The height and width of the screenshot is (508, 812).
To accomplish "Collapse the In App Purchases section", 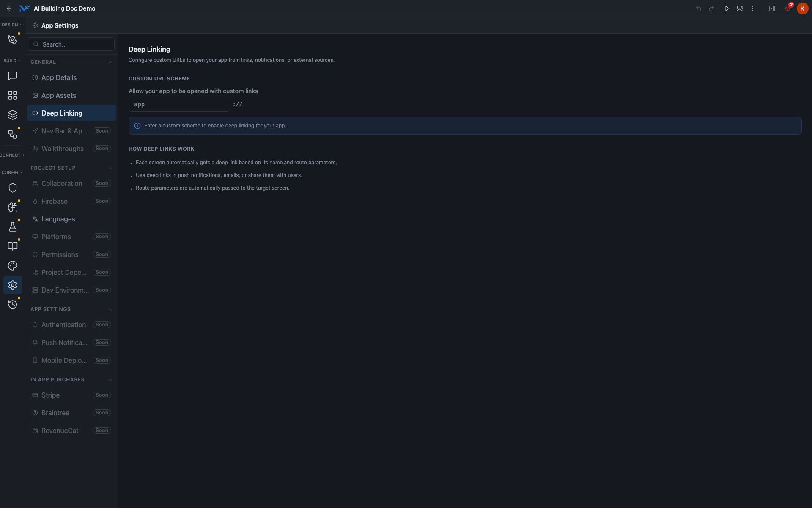I will (110, 380).
